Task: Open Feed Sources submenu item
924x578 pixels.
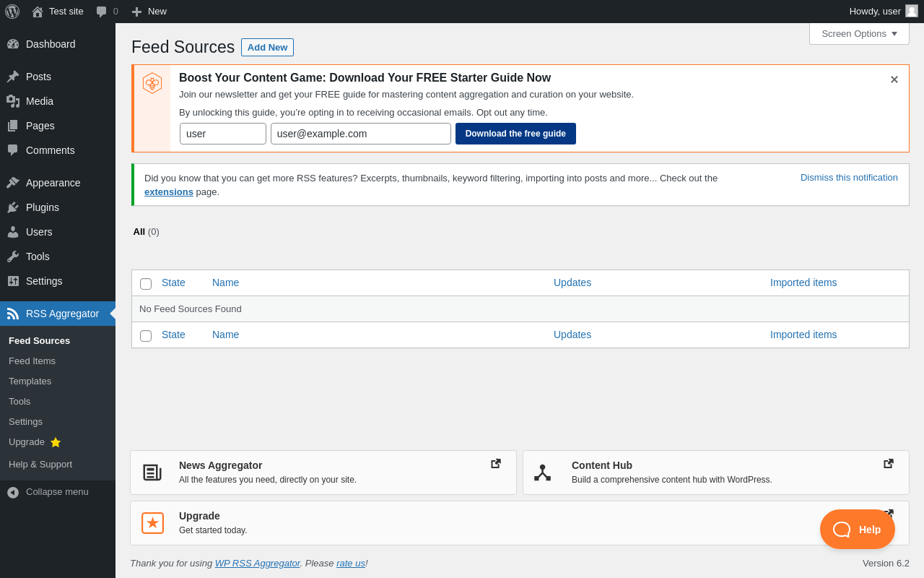Action: click(x=40, y=340)
